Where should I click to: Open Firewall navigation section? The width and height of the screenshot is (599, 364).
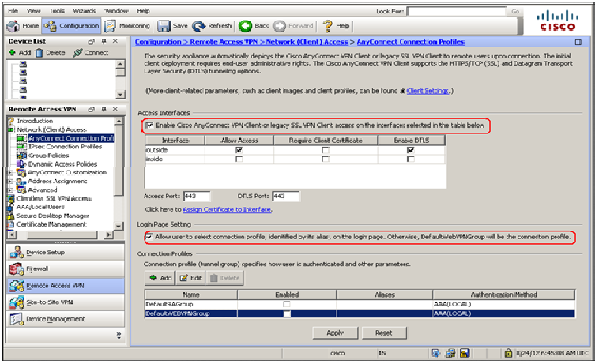pos(66,268)
